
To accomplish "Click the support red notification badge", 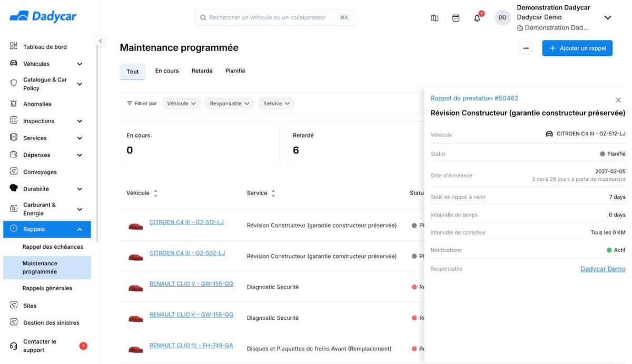I will [x=83, y=346].
